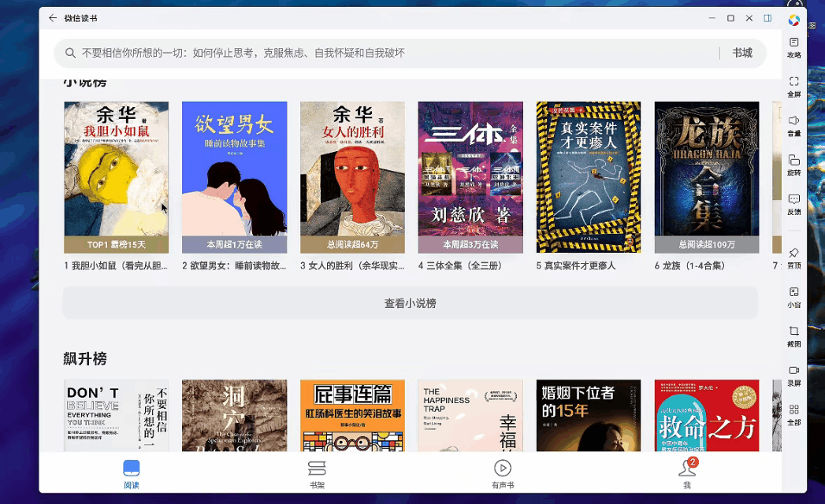Start screen recording with 录屏

pos(794,376)
